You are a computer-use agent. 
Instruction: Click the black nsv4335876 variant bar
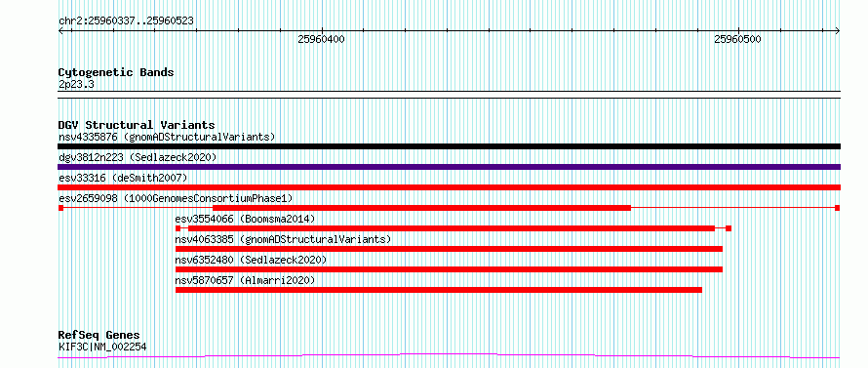pos(449,146)
